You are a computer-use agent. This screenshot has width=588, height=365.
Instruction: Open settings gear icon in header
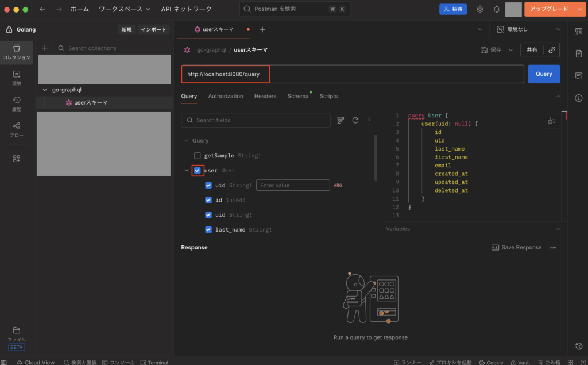point(479,9)
